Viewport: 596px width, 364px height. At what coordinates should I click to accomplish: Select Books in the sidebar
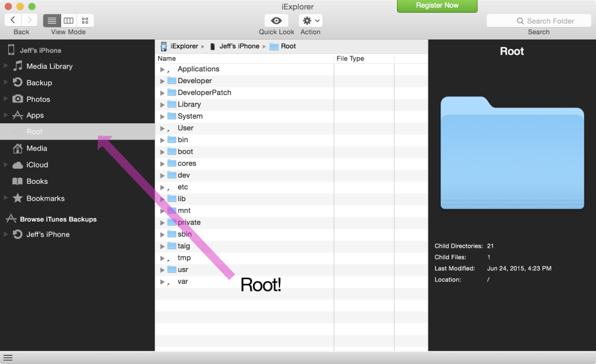(x=37, y=181)
